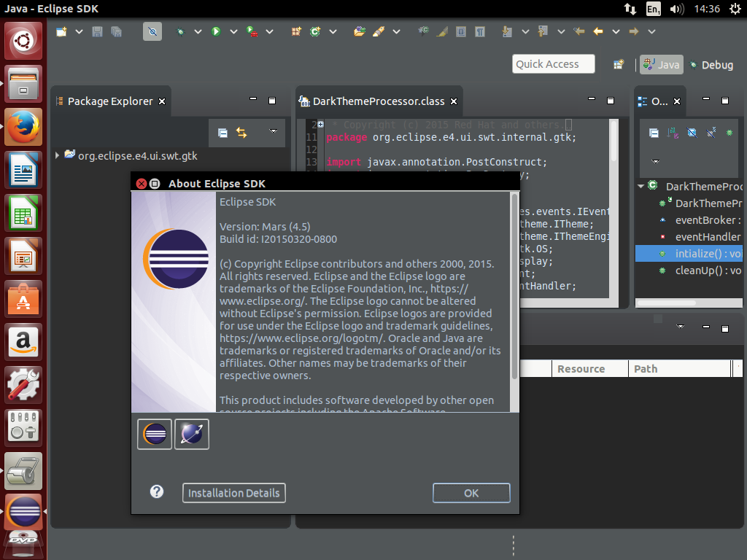Click the Help question mark in About dialog
This screenshot has height=560, width=747.
pos(157,492)
